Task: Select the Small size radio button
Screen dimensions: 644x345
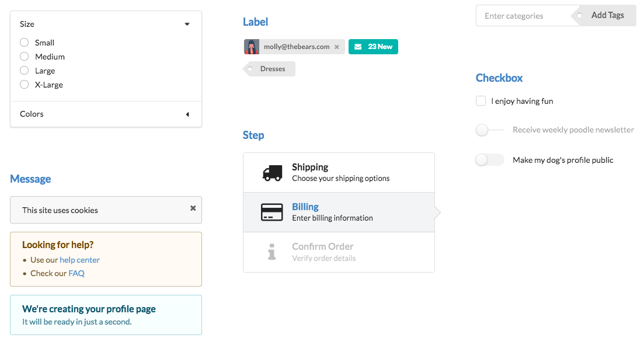Action: pyautogui.click(x=24, y=42)
